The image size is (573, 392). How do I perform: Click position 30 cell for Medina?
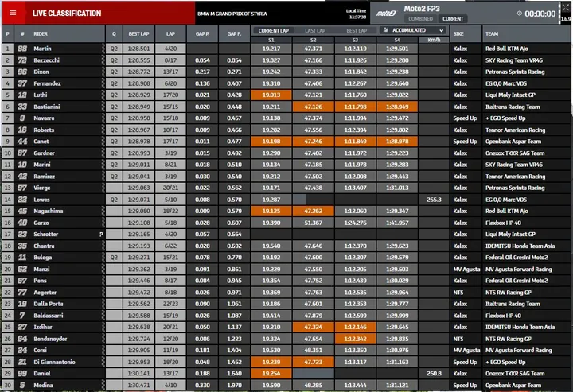[x=8, y=385]
